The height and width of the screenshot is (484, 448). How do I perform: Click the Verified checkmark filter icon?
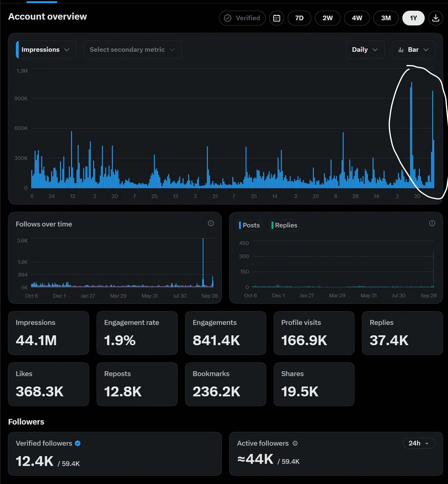[228, 18]
